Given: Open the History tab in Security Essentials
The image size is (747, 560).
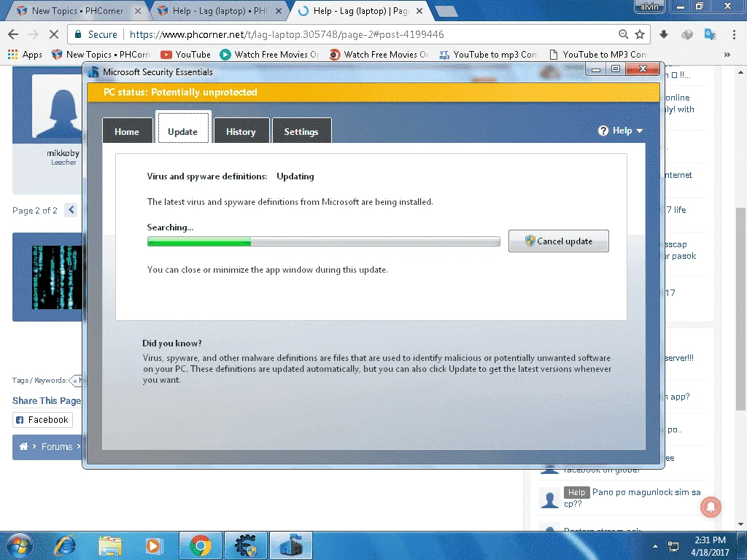Looking at the screenshot, I should coord(241,131).
